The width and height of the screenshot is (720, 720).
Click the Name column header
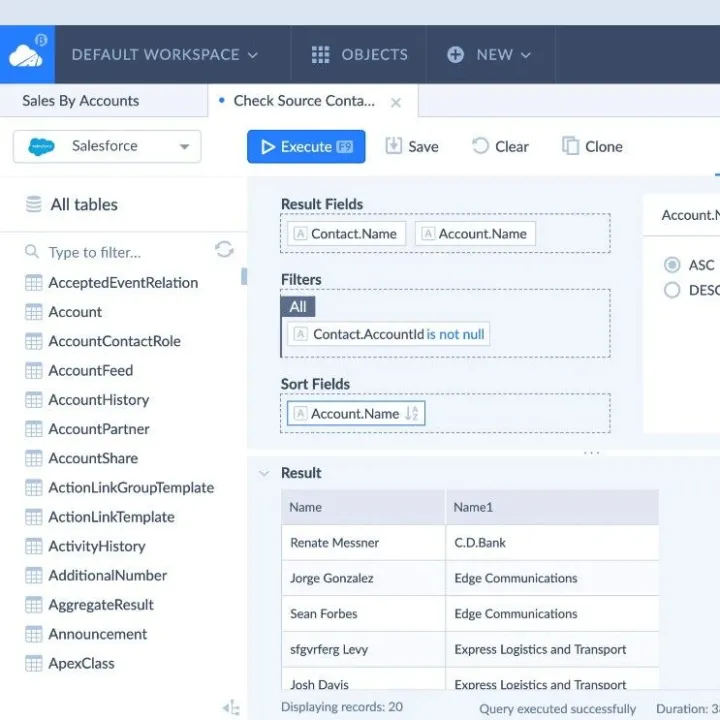tap(363, 507)
